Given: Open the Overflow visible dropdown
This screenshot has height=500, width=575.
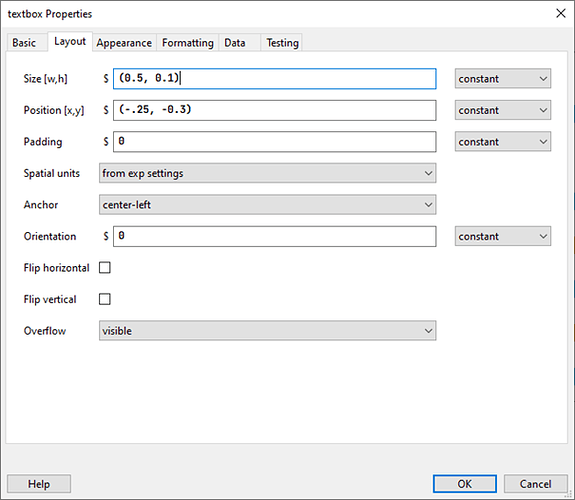Looking at the screenshot, I should [267, 331].
